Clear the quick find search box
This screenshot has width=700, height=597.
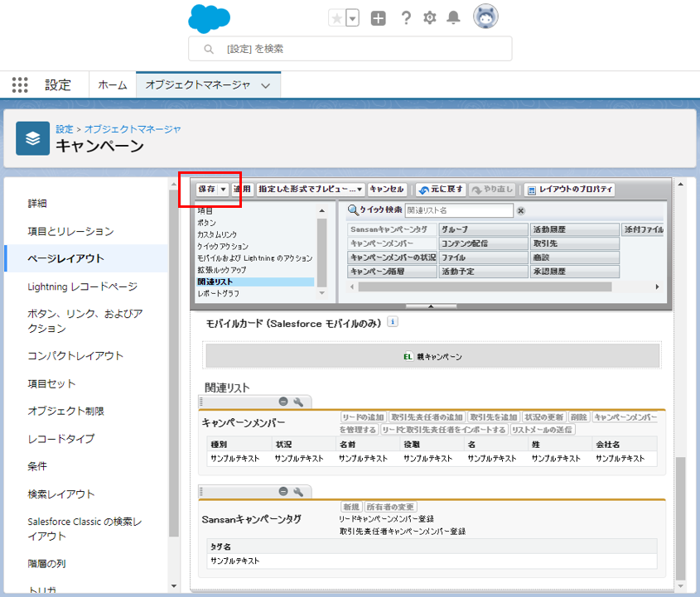pos(521,211)
